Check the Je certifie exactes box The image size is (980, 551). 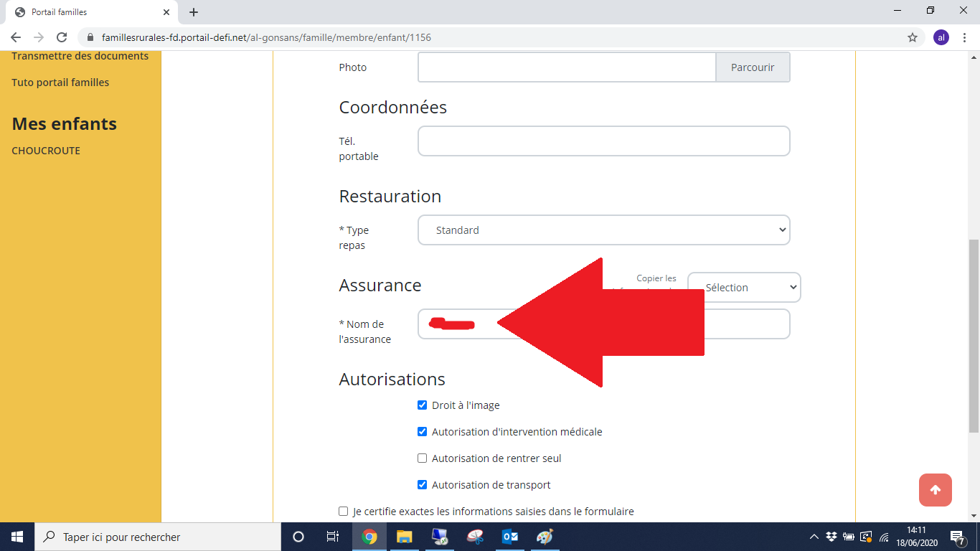(343, 512)
